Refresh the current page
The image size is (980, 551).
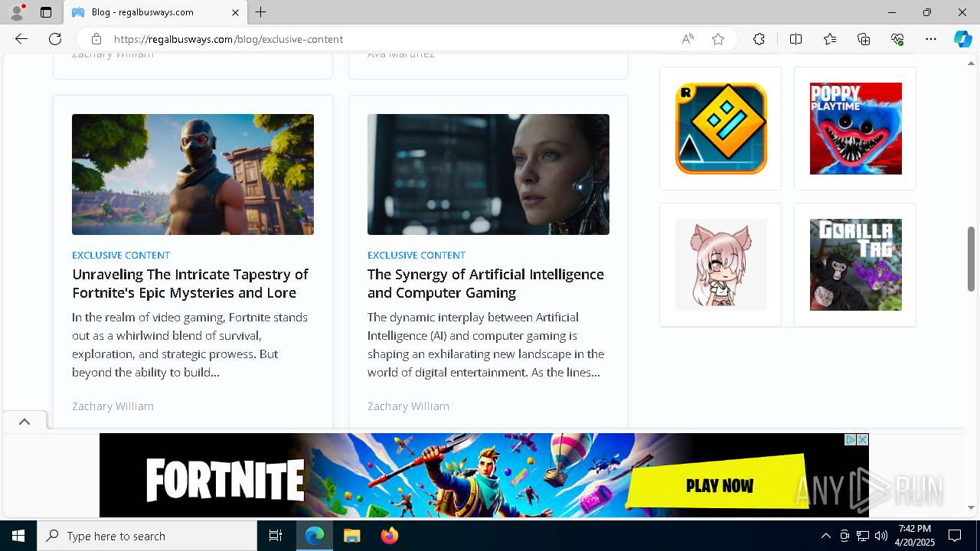click(55, 39)
